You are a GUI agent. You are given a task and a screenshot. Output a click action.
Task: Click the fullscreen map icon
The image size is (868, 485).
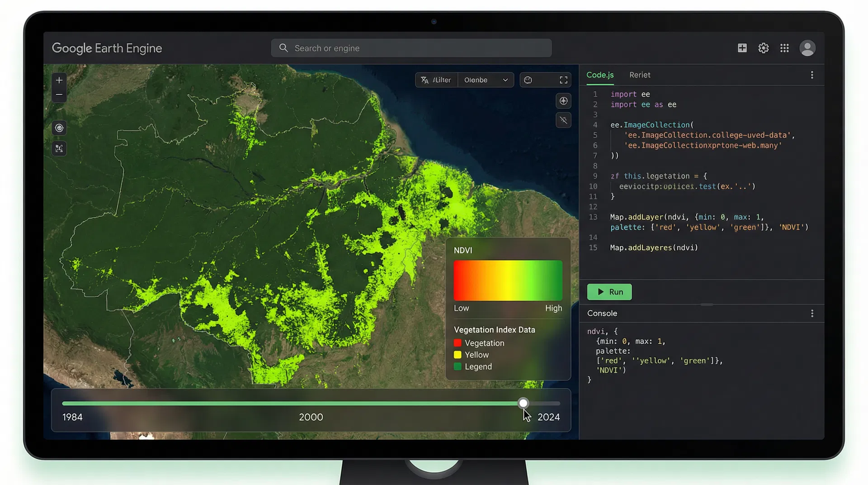click(563, 80)
